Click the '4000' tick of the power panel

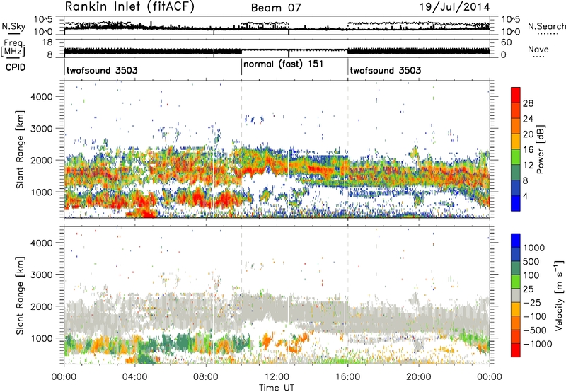42,97
